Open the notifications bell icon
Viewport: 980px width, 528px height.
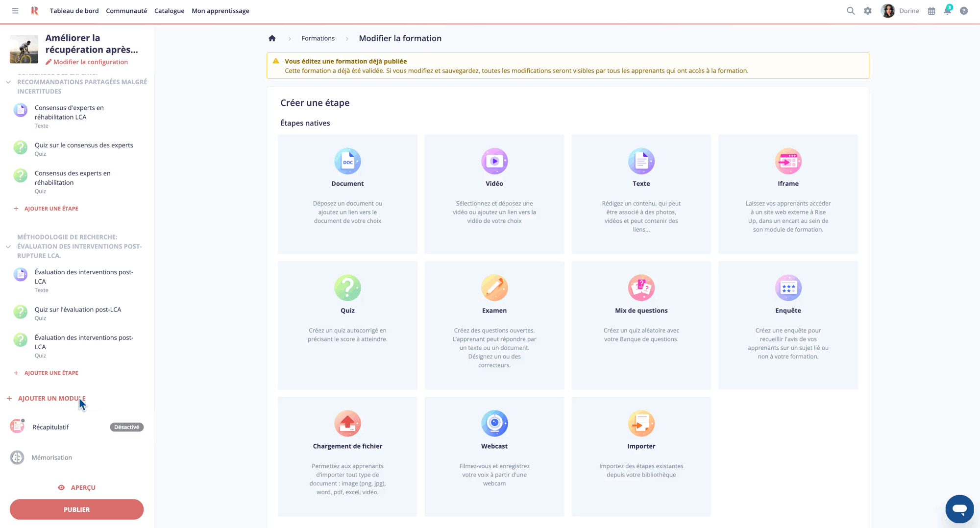pyautogui.click(x=947, y=11)
